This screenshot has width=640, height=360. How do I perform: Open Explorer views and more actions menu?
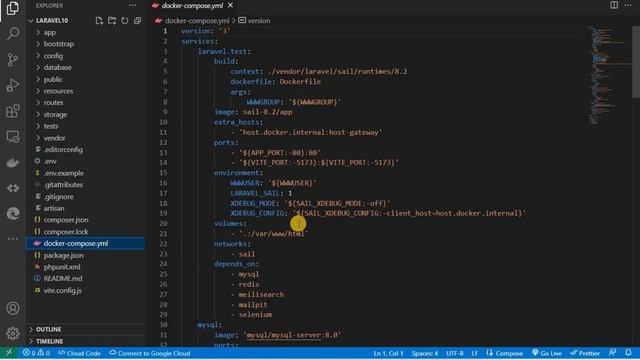[133, 5]
